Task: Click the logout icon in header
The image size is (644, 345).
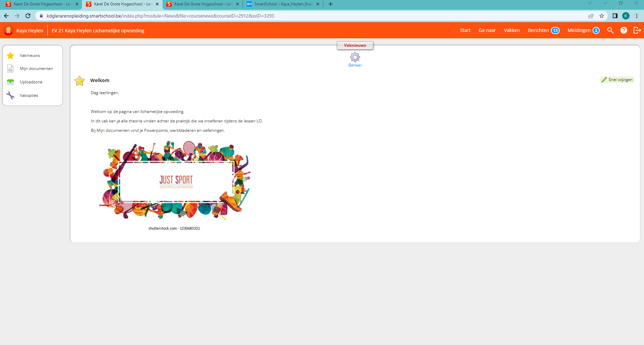Action: click(x=637, y=31)
